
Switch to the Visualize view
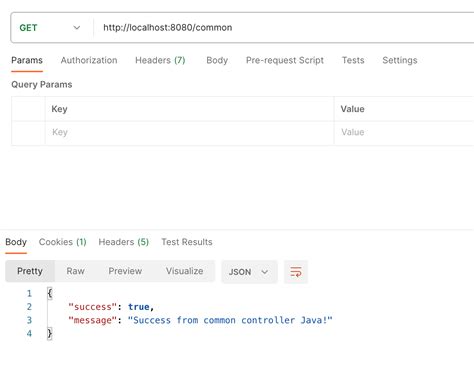(184, 271)
